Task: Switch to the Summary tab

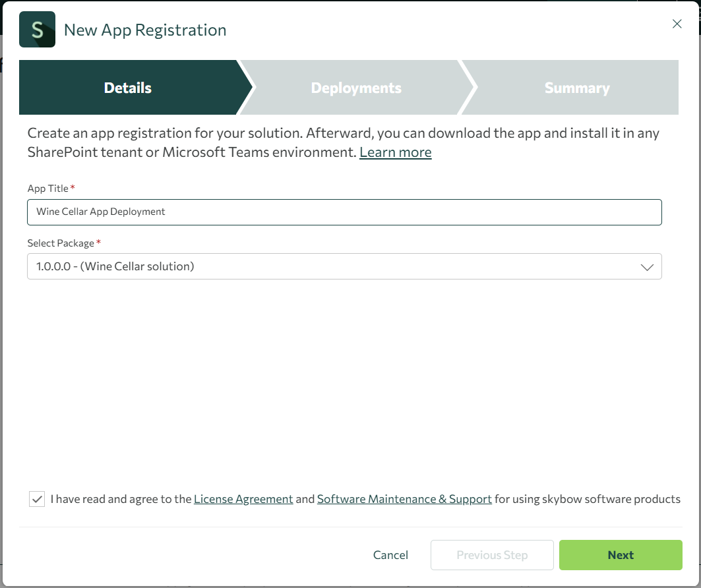Action: [x=576, y=87]
